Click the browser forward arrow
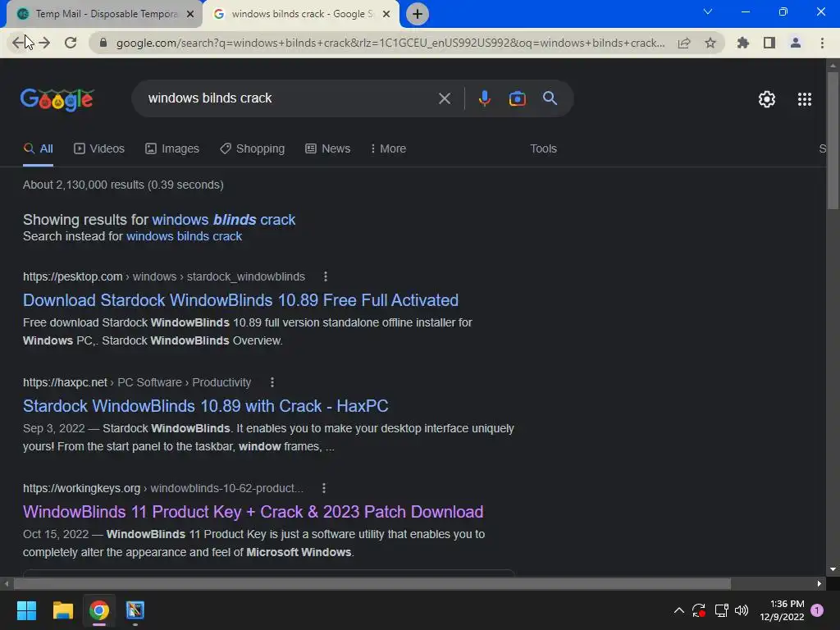The height and width of the screenshot is (630, 840). click(x=44, y=43)
